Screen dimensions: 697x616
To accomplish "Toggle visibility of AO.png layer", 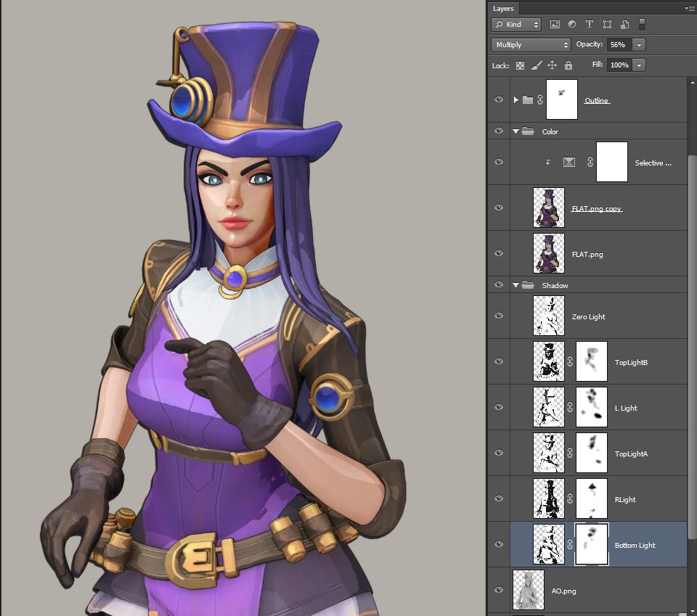I will pyautogui.click(x=499, y=590).
